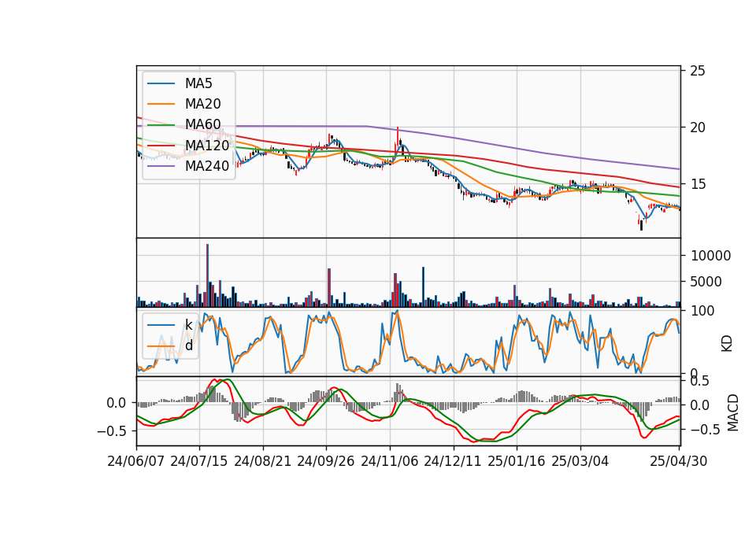756x543 pixels.
Task: Click the price axis value 20
Action: 697,127
